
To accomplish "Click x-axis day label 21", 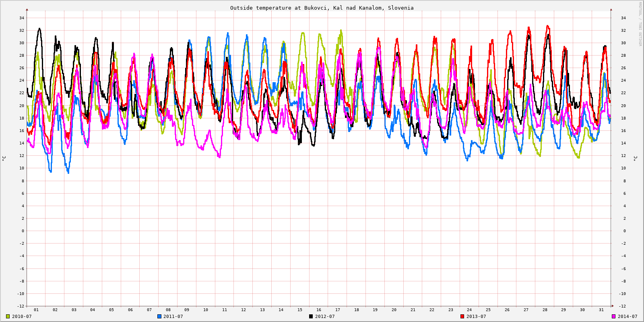I will pos(413,310).
